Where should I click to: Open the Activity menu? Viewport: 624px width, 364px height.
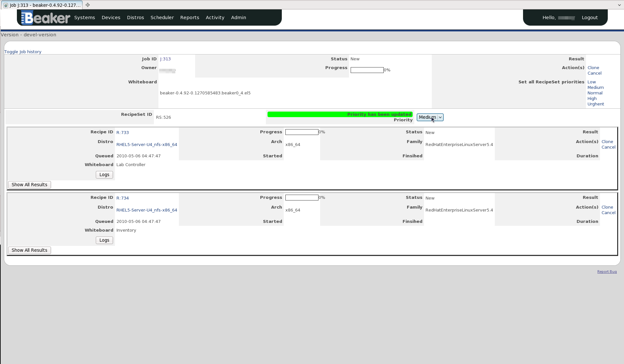pos(215,18)
